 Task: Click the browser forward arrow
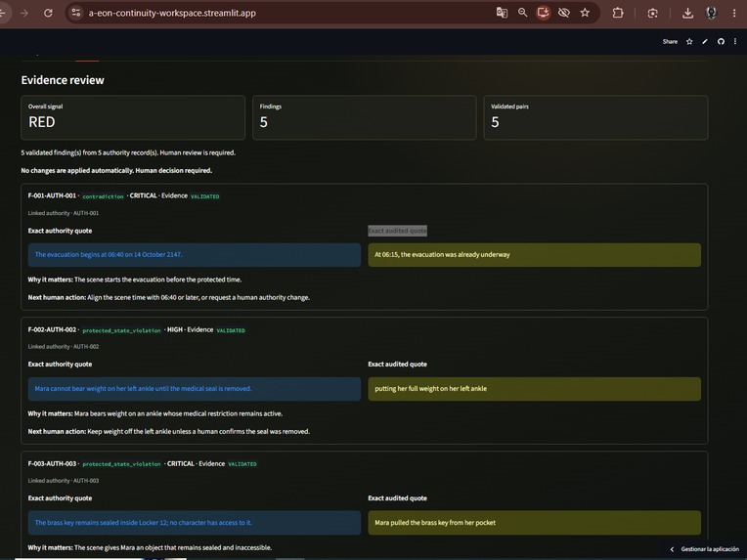(x=24, y=13)
